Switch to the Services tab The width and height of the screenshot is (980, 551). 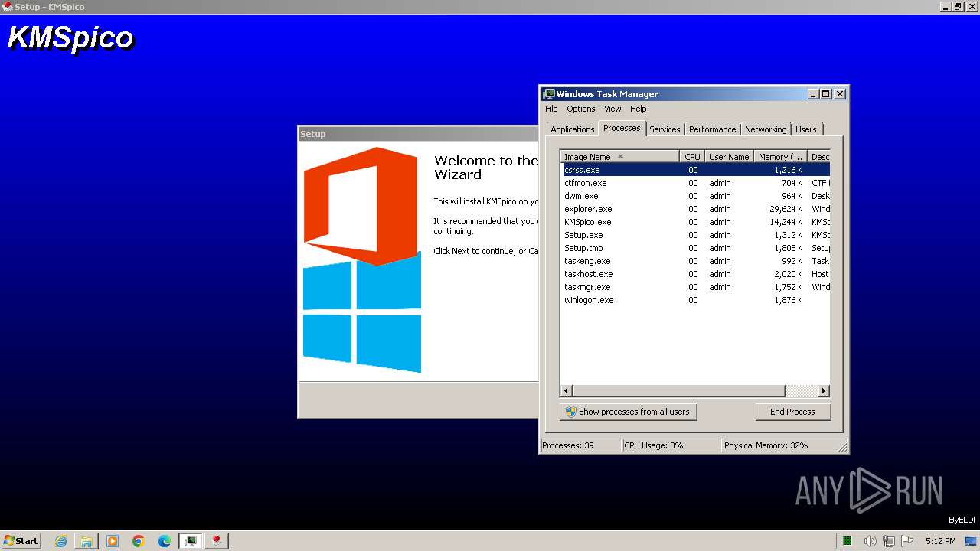tap(665, 129)
